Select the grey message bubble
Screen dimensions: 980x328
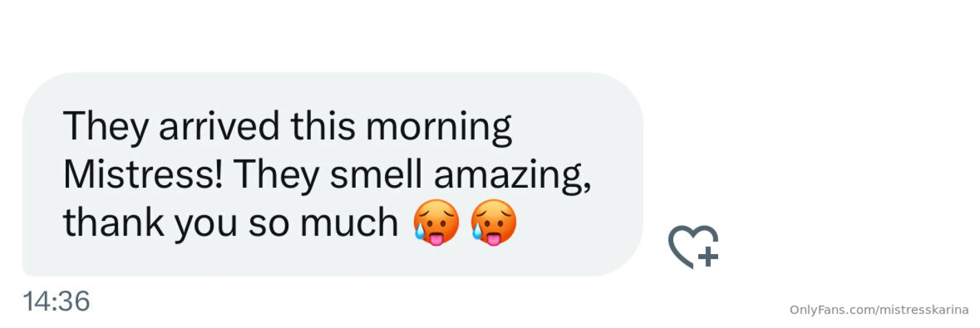(x=333, y=174)
